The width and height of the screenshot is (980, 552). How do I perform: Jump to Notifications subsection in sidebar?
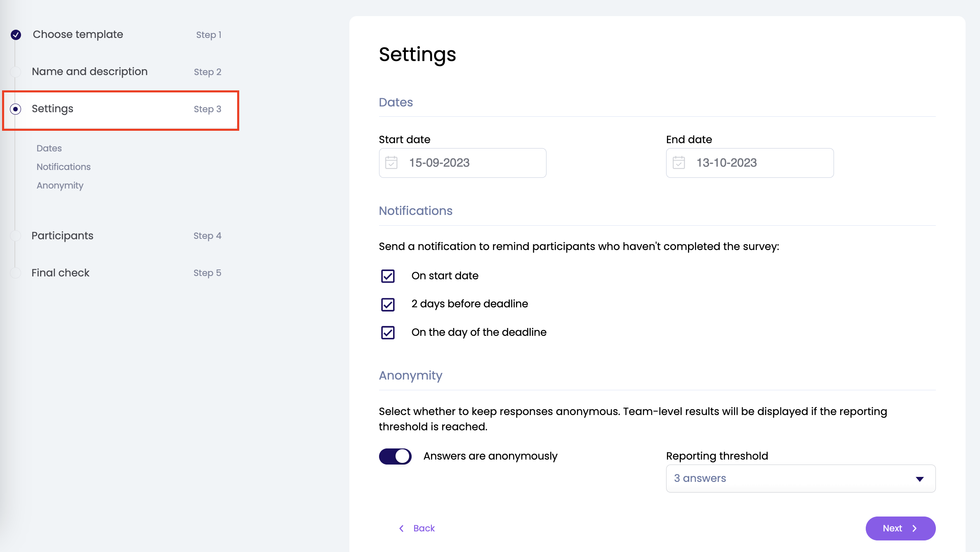[64, 167]
